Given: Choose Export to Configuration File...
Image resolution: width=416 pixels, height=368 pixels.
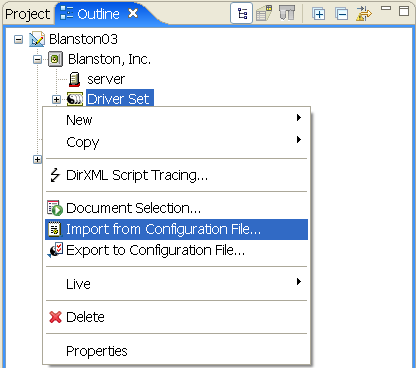Looking at the screenshot, I should 176,250.
